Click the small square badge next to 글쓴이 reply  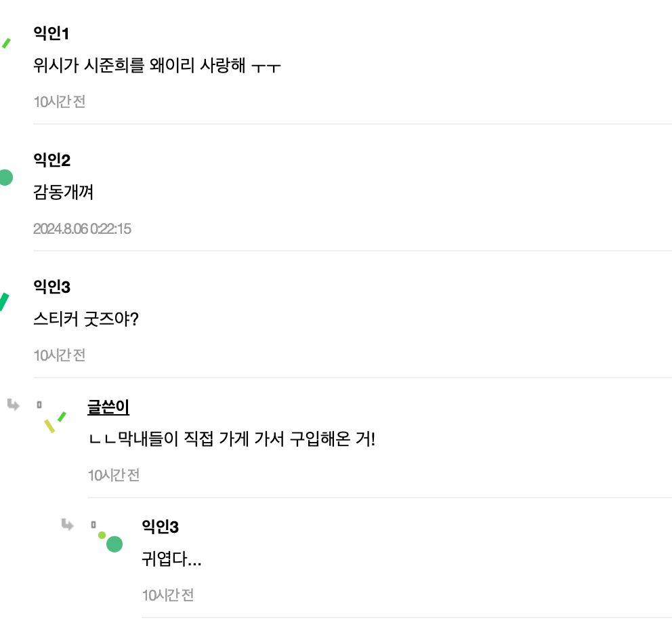pos(39,404)
